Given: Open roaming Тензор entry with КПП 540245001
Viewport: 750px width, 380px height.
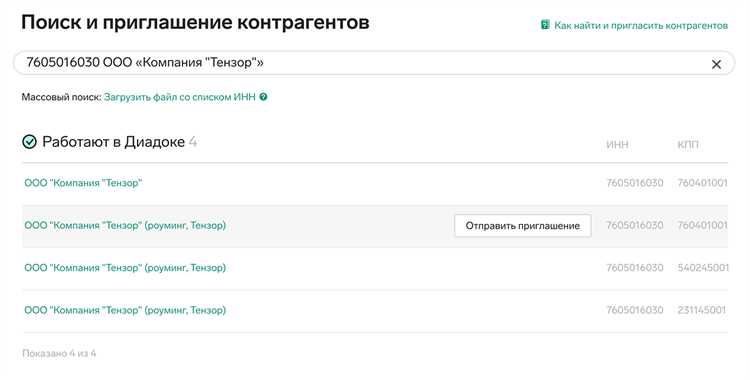Looking at the screenshot, I should tap(125, 268).
